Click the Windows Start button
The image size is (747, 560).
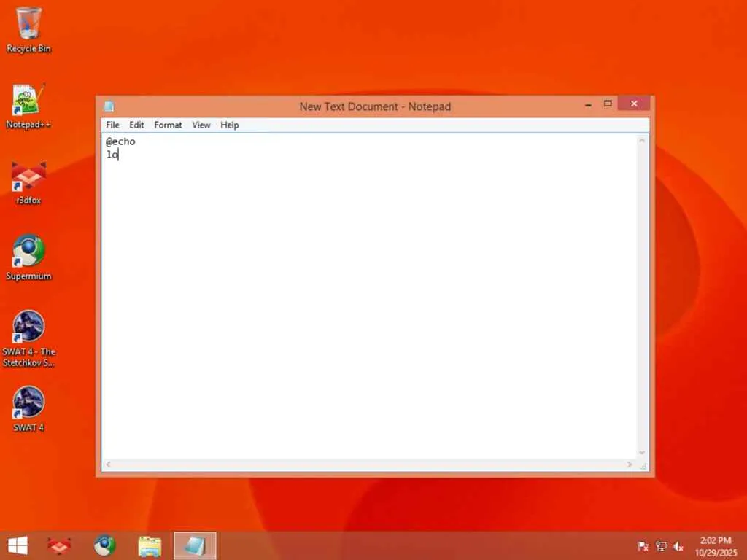click(x=18, y=545)
